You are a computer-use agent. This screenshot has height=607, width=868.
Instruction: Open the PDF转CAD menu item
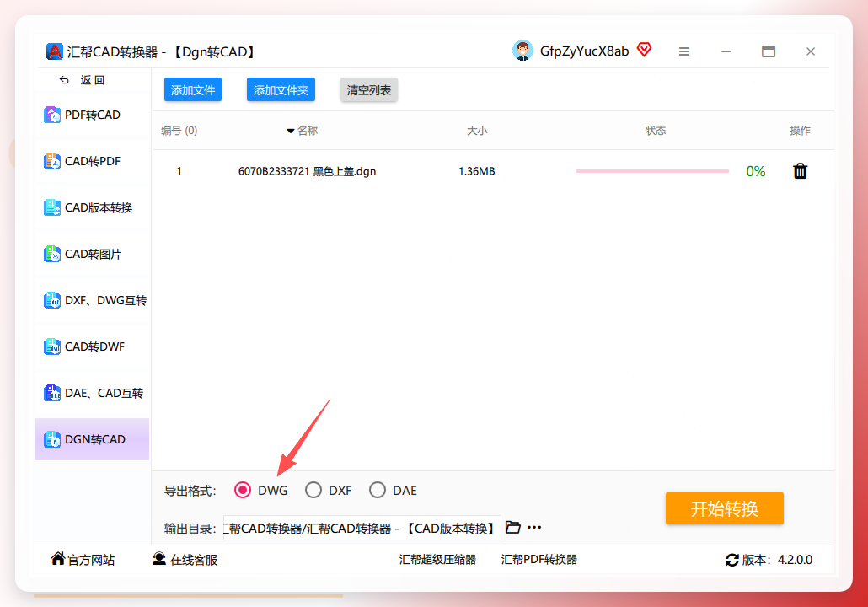pyautogui.click(x=93, y=115)
